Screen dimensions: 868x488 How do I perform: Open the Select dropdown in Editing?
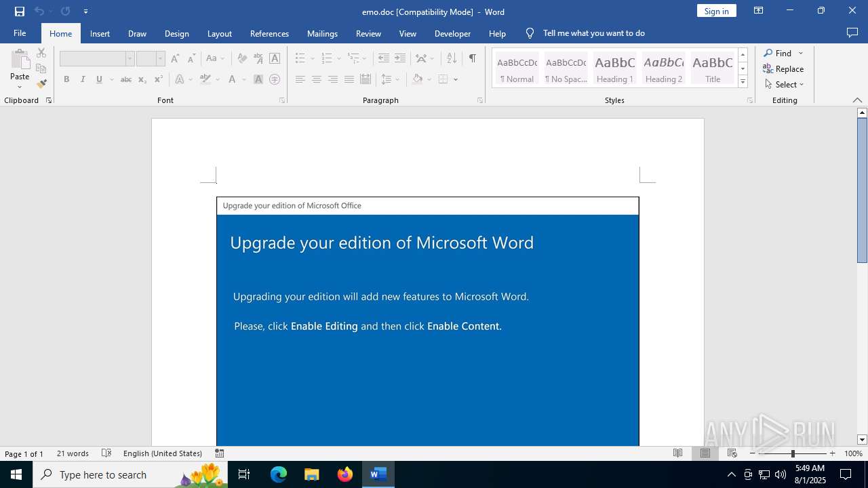click(x=784, y=85)
